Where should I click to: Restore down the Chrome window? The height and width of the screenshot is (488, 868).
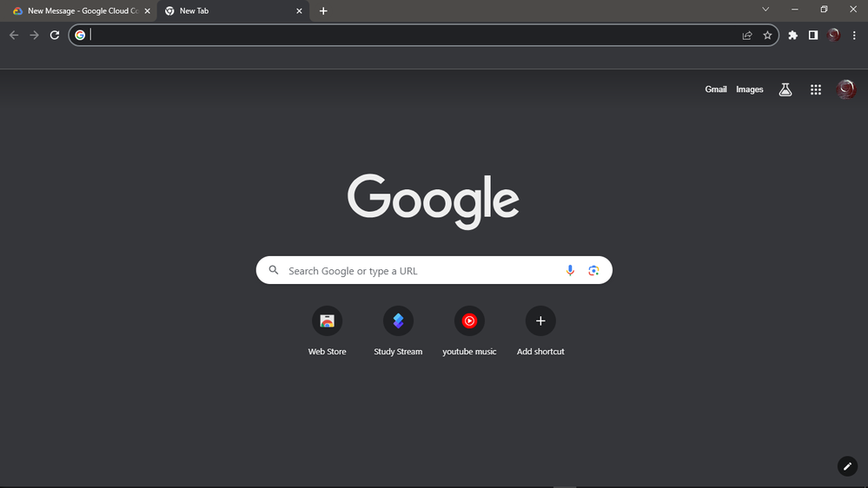(x=824, y=10)
